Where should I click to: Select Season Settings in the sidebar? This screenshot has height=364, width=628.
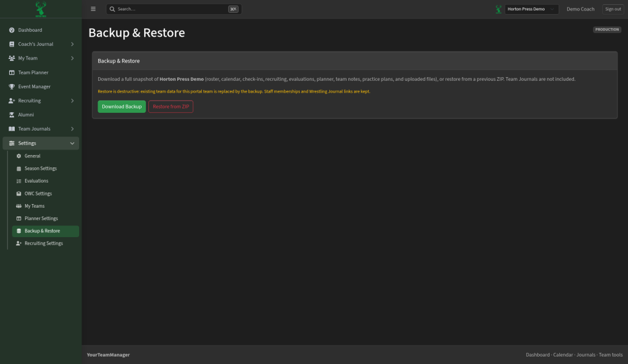point(45,169)
